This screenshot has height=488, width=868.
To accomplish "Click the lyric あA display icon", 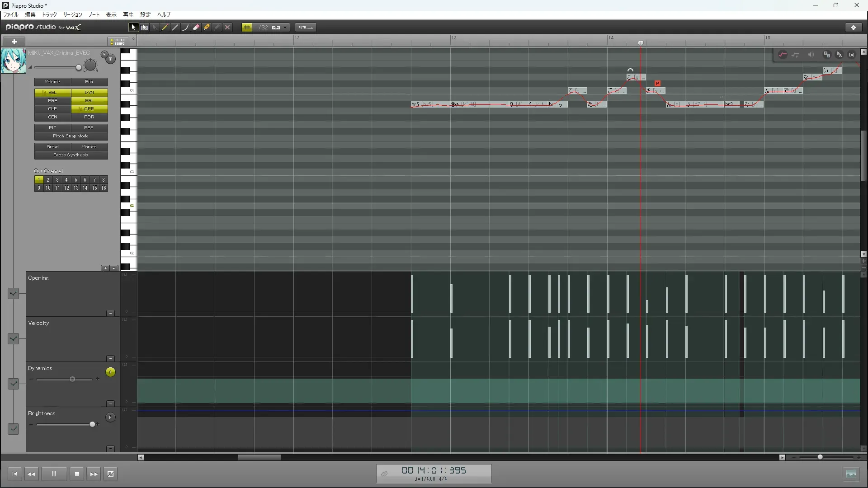I will click(x=839, y=55).
